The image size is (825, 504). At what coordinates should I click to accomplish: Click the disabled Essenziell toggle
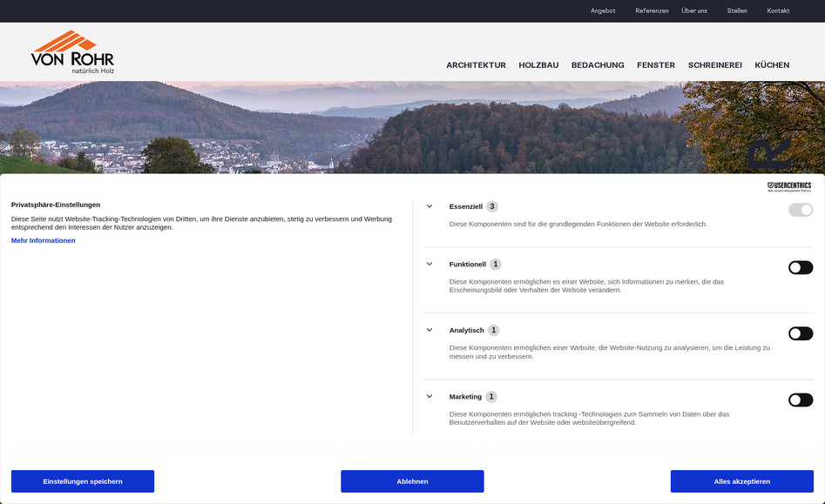(x=800, y=209)
